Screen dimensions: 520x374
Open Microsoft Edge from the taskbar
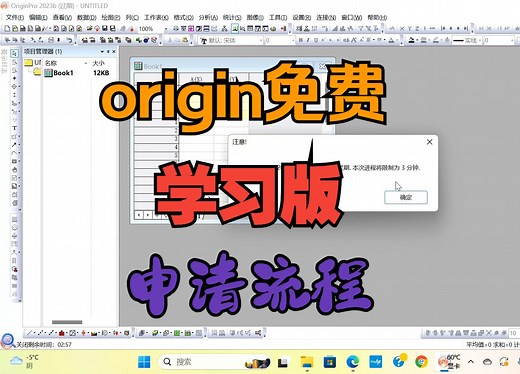[353, 362]
